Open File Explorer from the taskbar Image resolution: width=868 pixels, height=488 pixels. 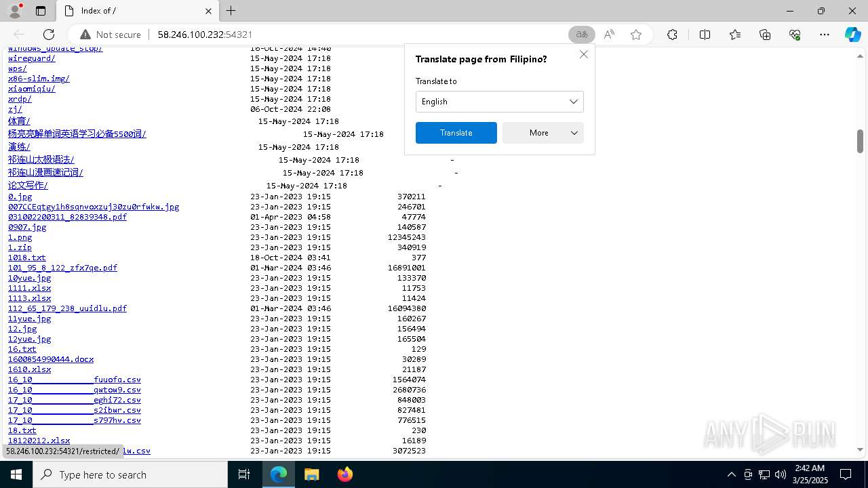(311, 474)
